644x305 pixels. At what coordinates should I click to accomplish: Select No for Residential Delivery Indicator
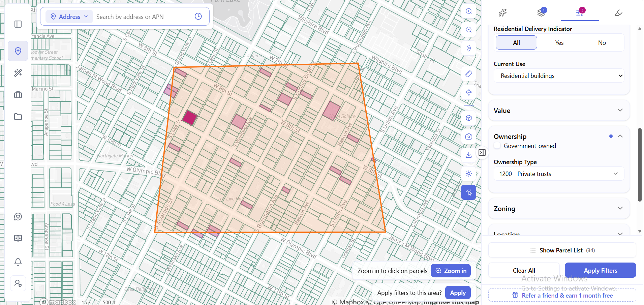pos(602,43)
